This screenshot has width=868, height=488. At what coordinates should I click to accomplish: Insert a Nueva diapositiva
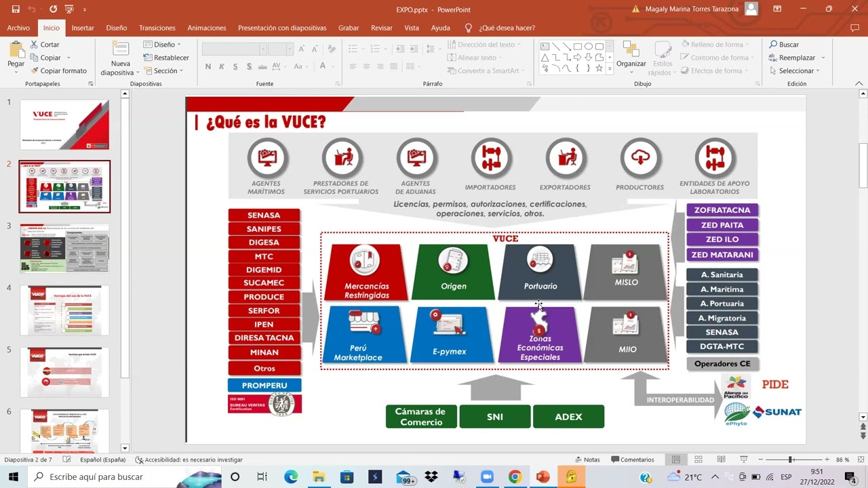(x=120, y=58)
